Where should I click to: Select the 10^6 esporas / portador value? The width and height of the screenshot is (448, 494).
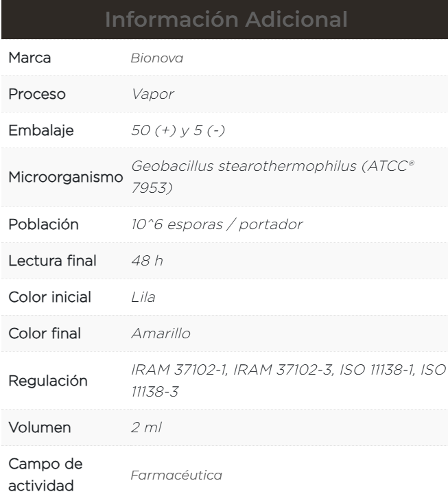(x=208, y=226)
